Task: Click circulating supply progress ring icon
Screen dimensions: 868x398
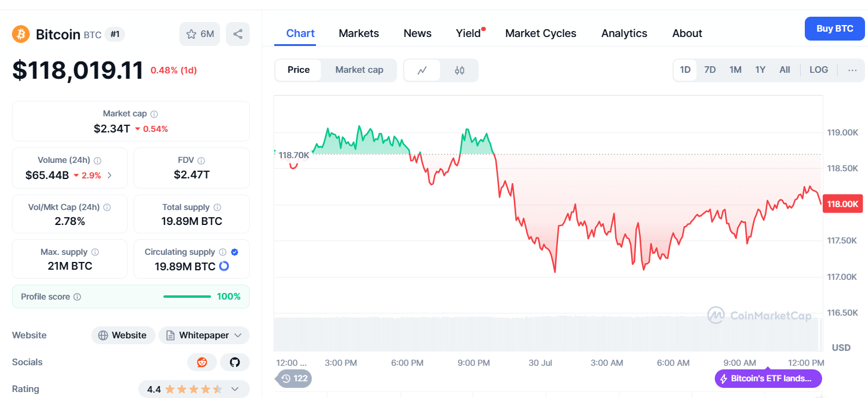Action: [224, 266]
